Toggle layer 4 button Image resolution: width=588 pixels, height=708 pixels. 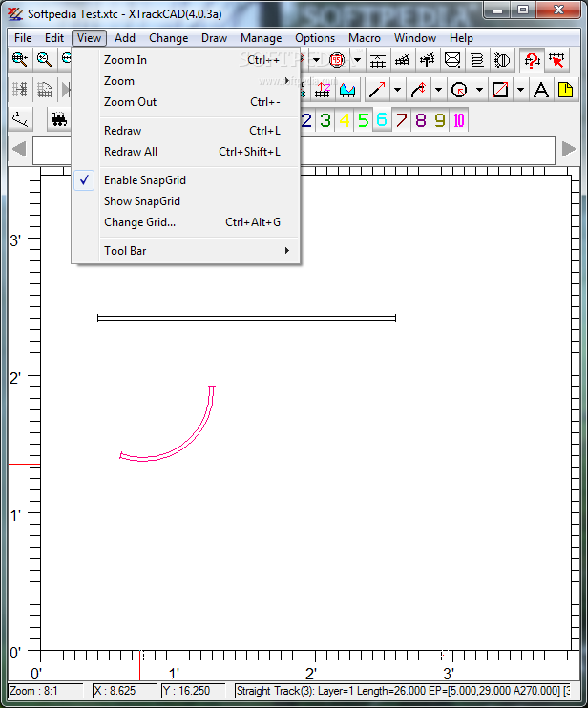point(345,120)
